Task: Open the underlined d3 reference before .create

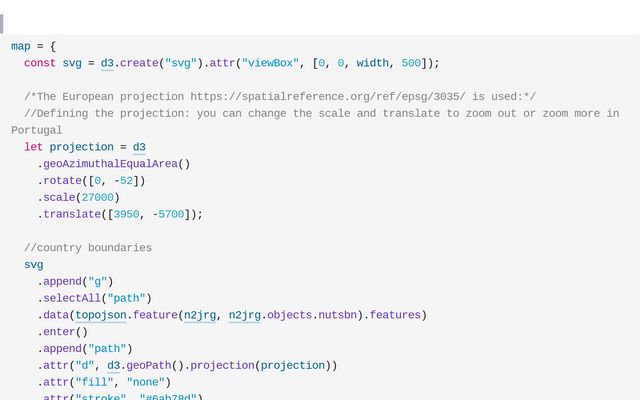Action: [x=107, y=63]
